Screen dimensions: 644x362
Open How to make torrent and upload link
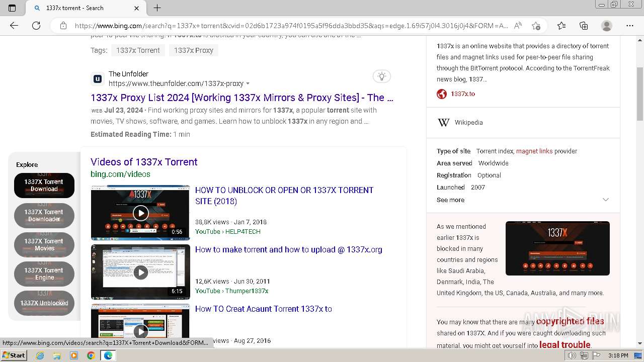coord(289,249)
